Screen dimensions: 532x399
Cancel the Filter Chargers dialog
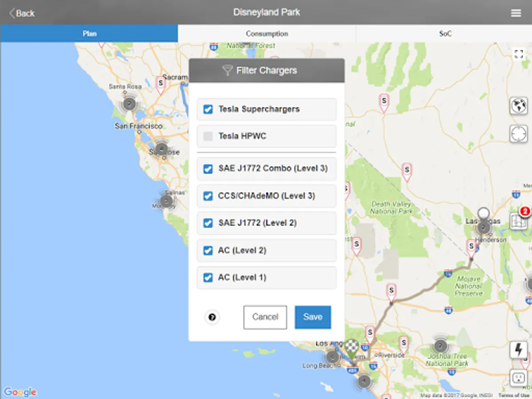tap(265, 317)
